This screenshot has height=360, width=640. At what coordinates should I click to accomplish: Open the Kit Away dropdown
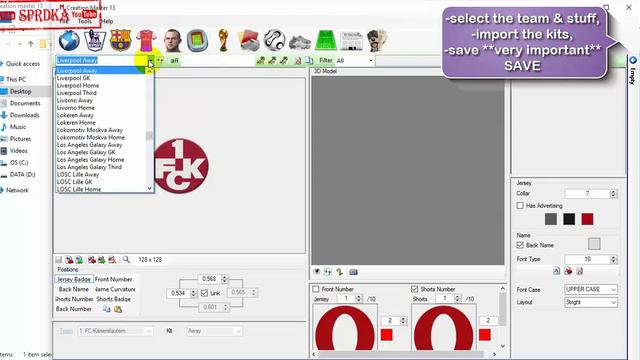[x=214, y=331]
